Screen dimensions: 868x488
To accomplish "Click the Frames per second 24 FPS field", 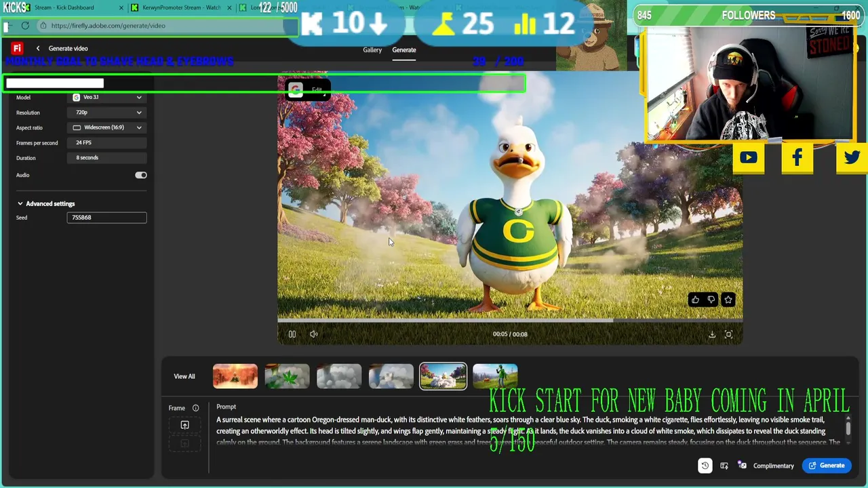I will coord(107,143).
